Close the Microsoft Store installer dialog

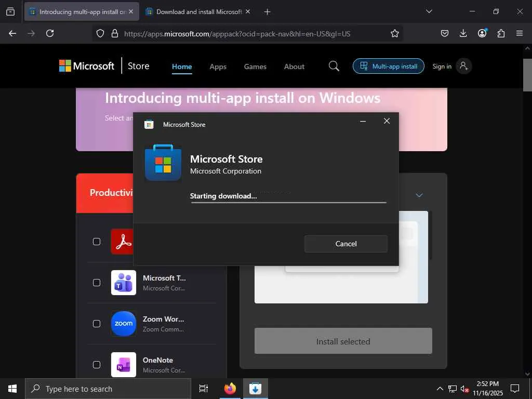(x=387, y=121)
